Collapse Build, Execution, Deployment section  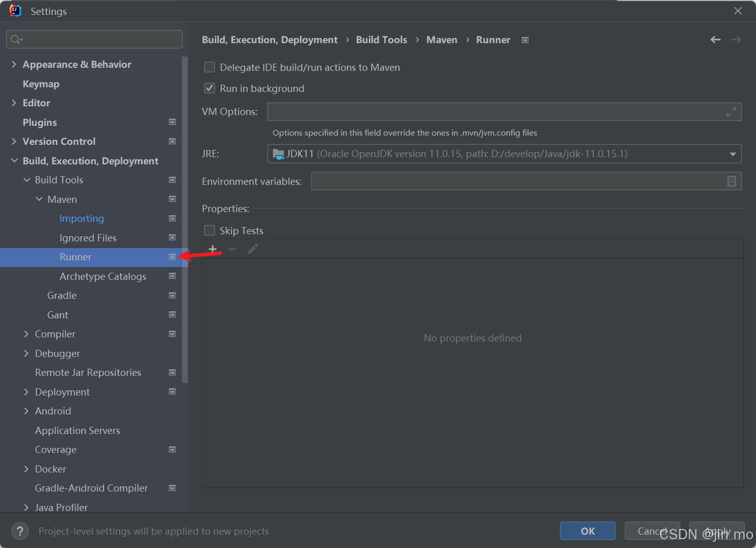14,161
